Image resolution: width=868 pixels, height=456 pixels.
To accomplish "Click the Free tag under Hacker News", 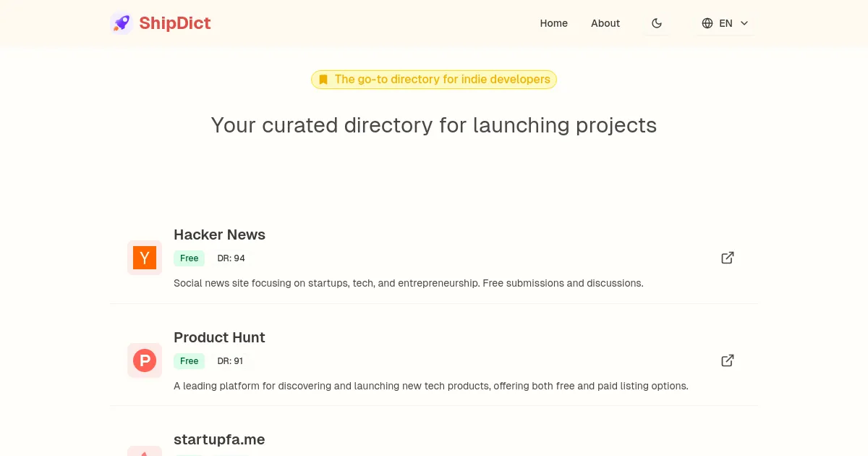I will pyautogui.click(x=189, y=258).
